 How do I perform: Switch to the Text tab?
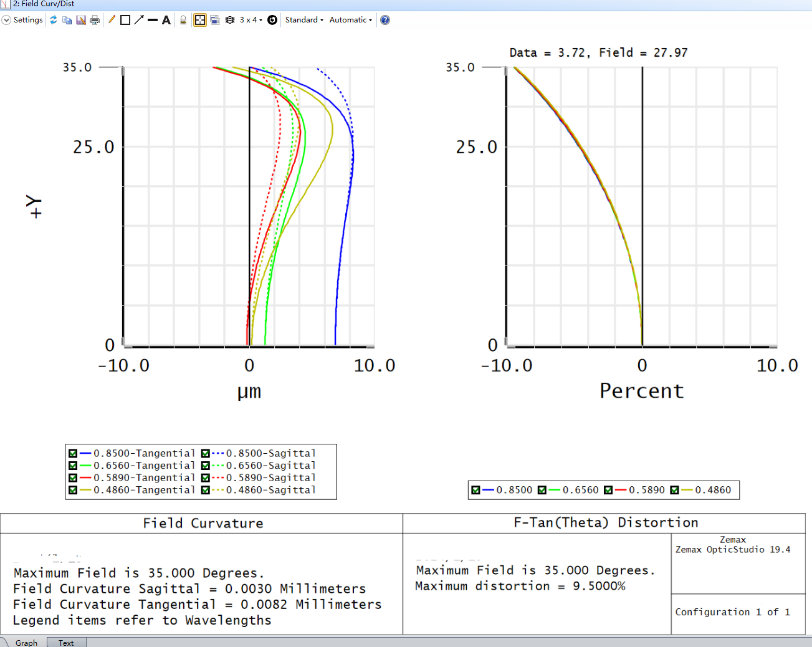click(x=66, y=643)
